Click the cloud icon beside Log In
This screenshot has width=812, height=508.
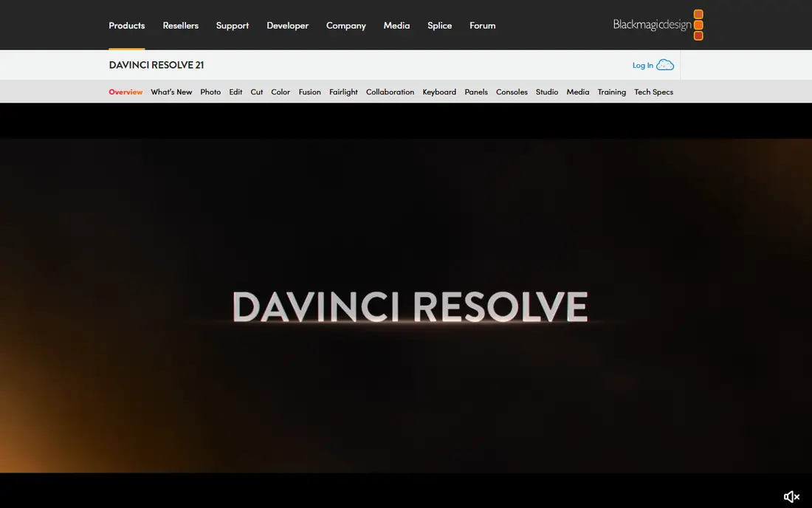[x=665, y=65]
